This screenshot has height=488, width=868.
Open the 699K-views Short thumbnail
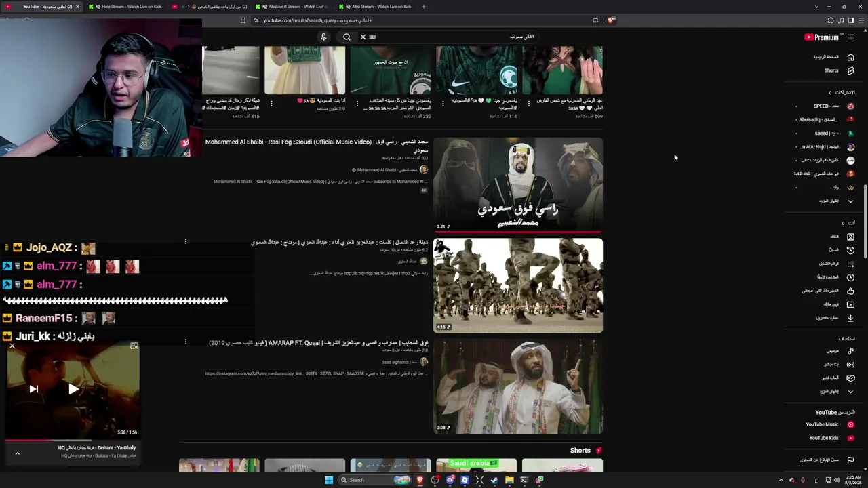pos(562,70)
